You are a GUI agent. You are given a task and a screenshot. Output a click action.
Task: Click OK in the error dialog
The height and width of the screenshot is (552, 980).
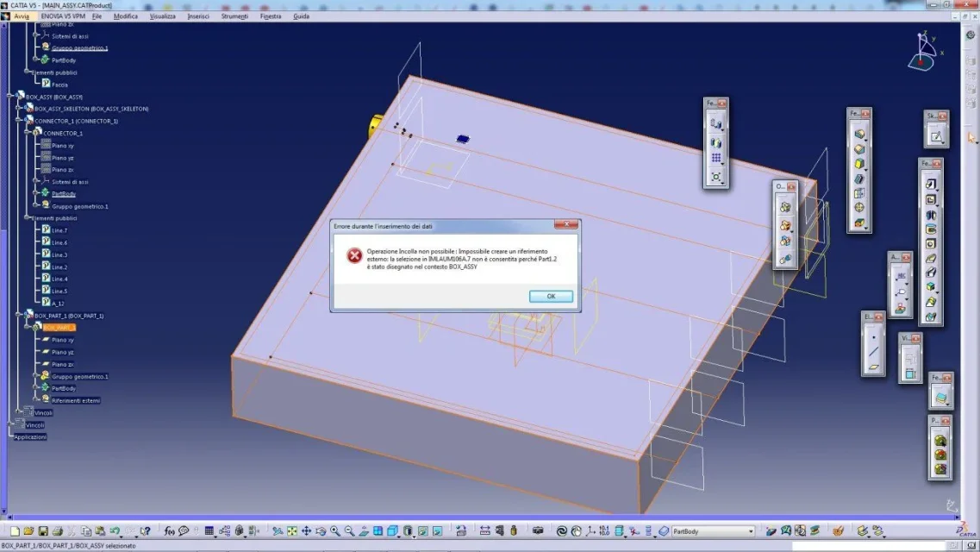click(551, 296)
